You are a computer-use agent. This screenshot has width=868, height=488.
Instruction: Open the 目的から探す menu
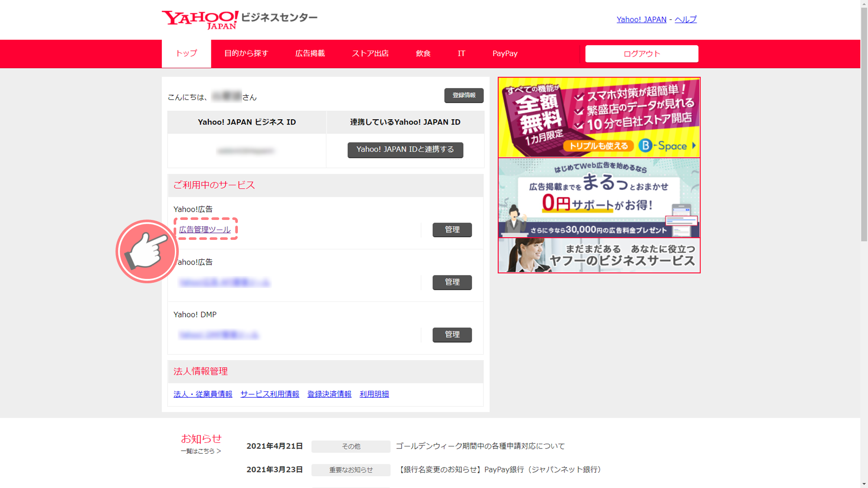tap(246, 53)
